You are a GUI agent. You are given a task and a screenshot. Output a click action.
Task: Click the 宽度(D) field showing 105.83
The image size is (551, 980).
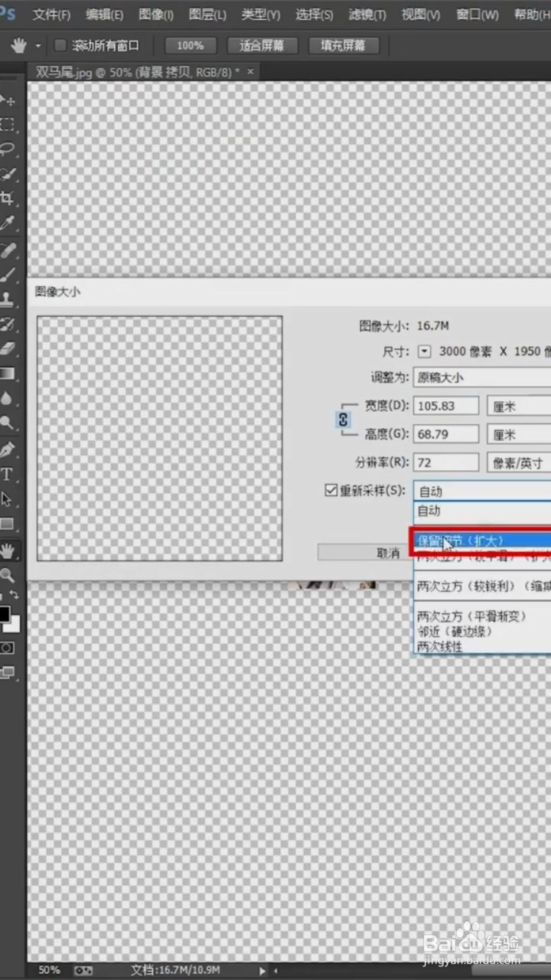pyautogui.click(x=446, y=407)
